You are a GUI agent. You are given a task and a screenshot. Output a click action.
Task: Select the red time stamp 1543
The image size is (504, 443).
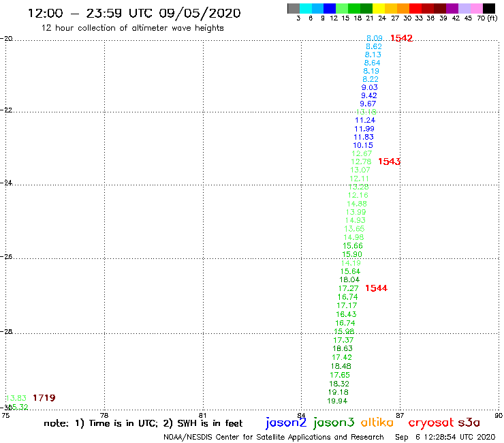click(x=390, y=162)
